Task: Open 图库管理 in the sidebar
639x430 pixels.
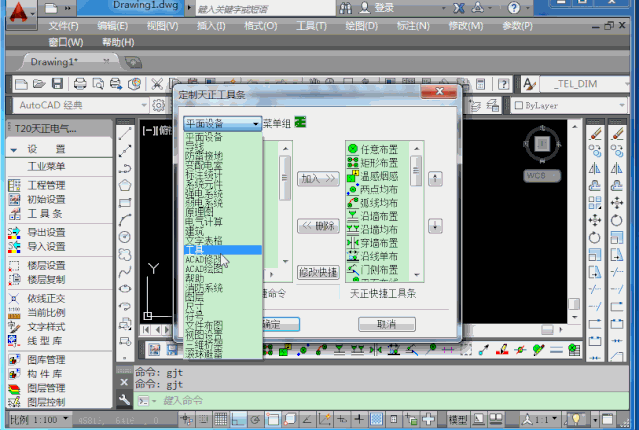Action: 46,359
